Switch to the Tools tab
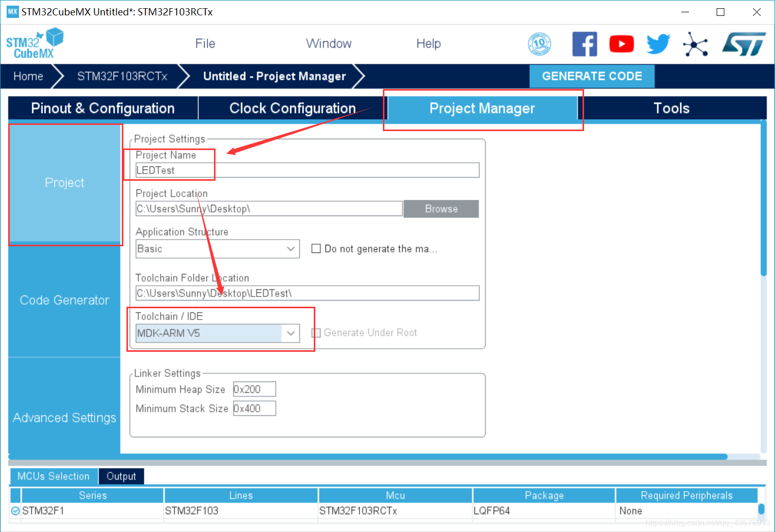775x532 pixels. (x=672, y=108)
